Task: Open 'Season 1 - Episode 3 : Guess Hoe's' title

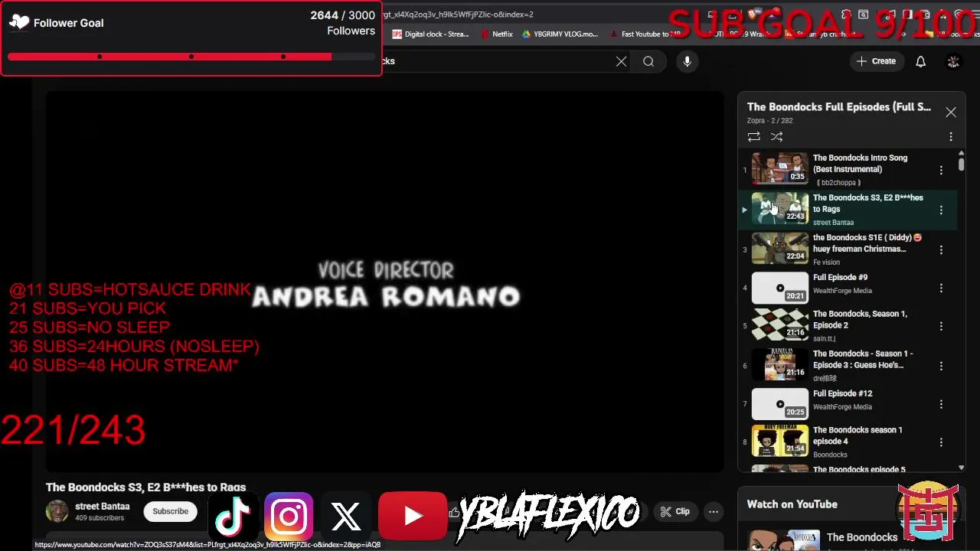Action: tap(863, 359)
